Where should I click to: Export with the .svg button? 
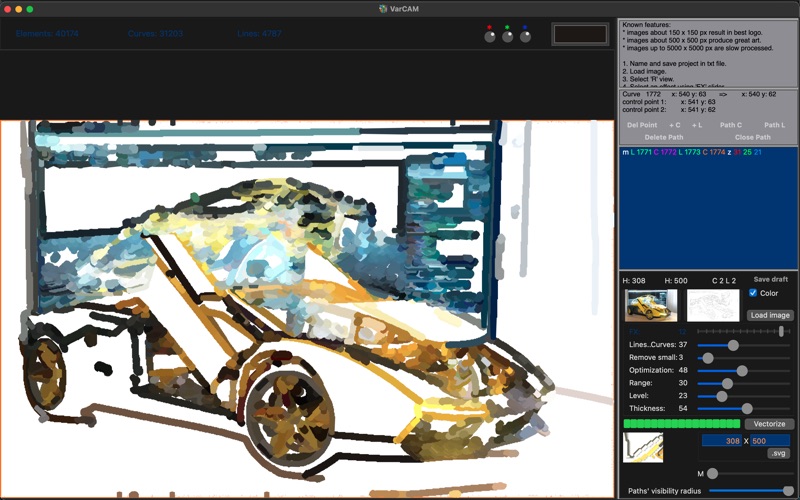[779, 453]
